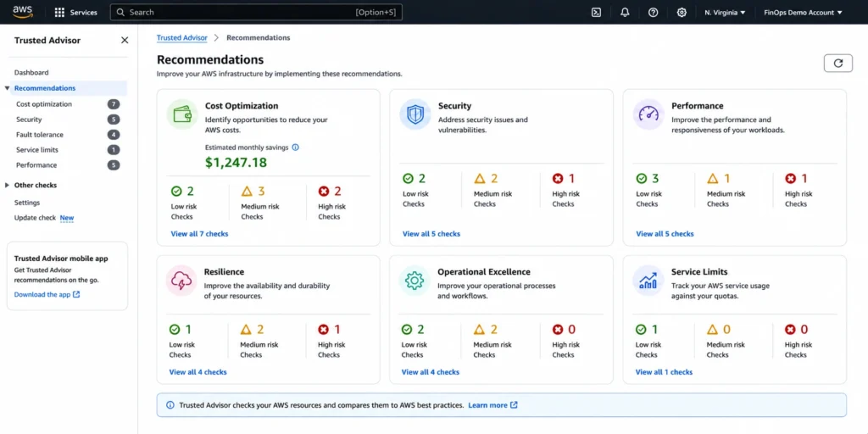
Task: Click the info icon in bottom banner
Action: (x=170, y=405)
